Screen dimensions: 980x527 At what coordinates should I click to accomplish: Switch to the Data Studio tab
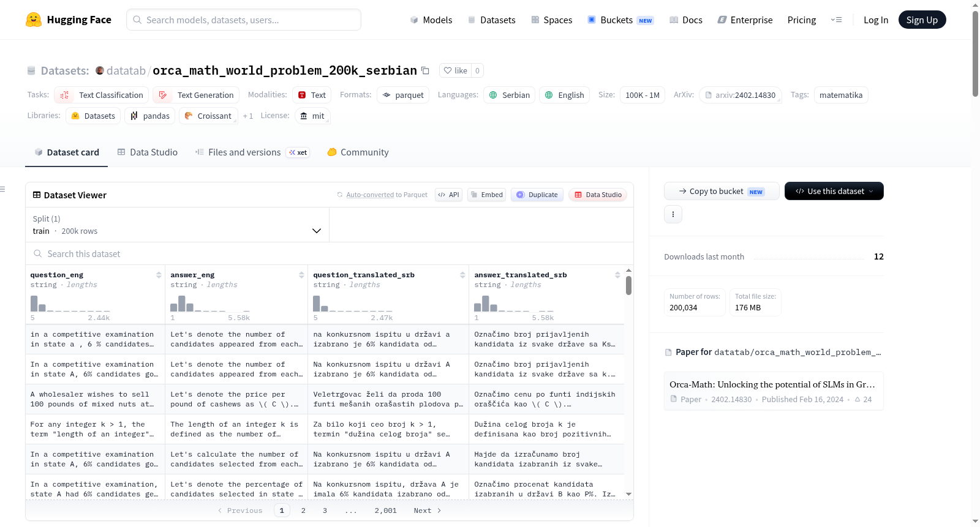click(148, 152)
